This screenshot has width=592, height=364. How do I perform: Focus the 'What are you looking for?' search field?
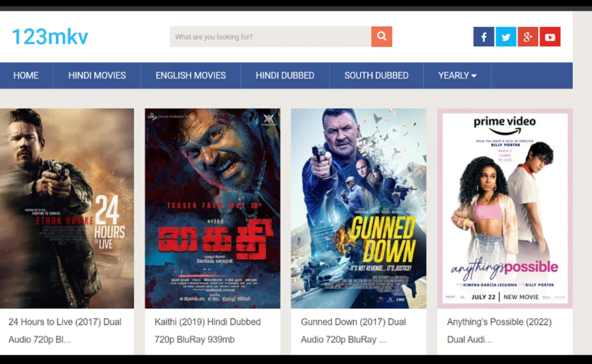[271, 36]
